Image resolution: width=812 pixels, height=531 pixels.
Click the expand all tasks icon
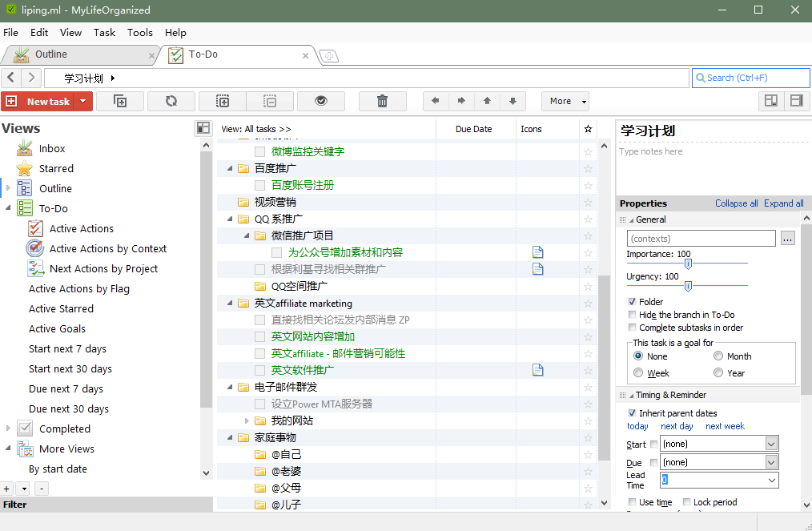[223, 101]
